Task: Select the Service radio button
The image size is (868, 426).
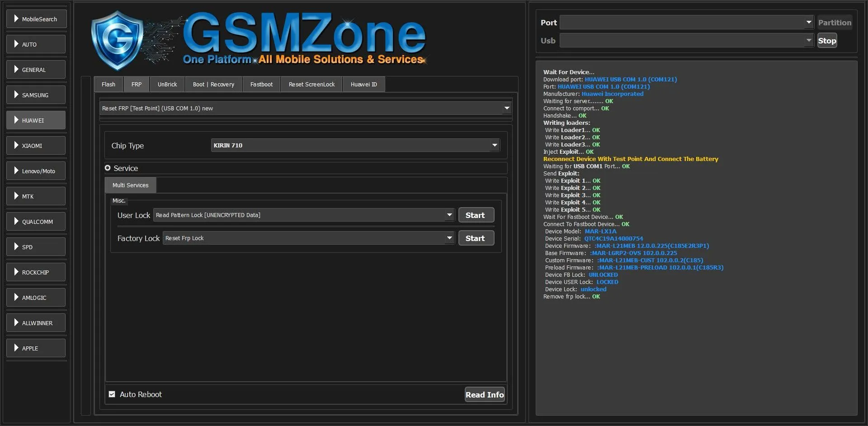Action: 108,168
